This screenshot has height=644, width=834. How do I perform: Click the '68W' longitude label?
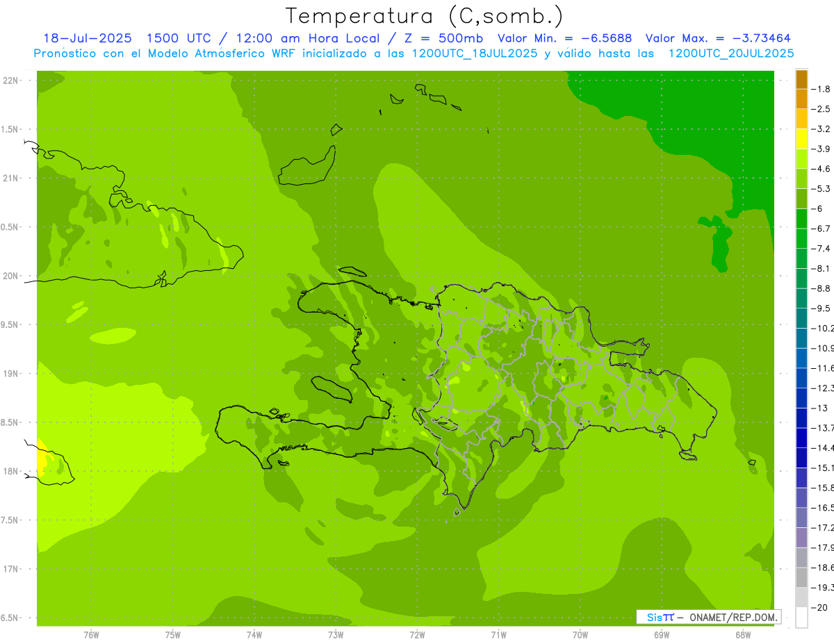pos(743,635)
